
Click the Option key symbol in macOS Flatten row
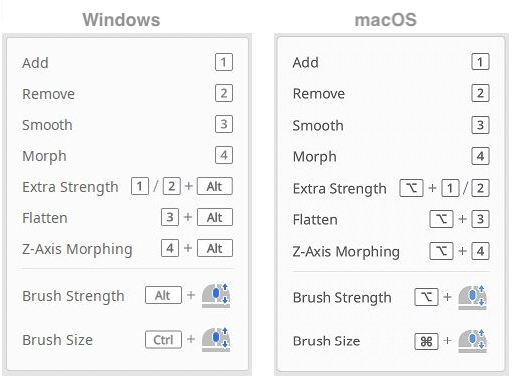pyautogui.click(x=441, y=219)
